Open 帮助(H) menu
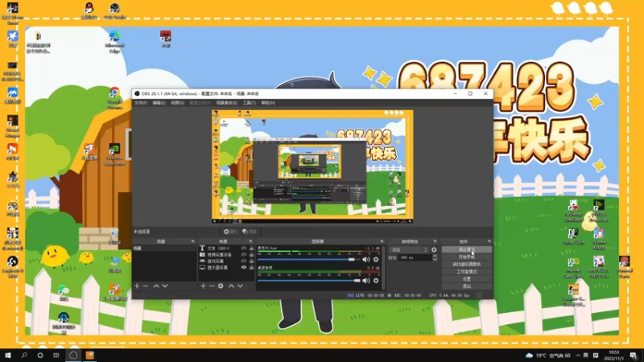 (268, 103)
